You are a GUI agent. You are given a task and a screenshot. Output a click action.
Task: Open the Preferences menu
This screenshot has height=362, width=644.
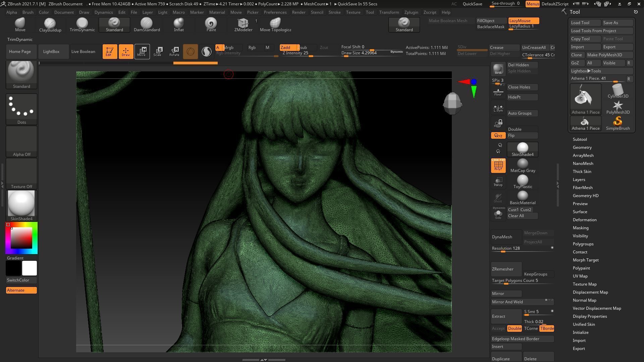[275, 12]
